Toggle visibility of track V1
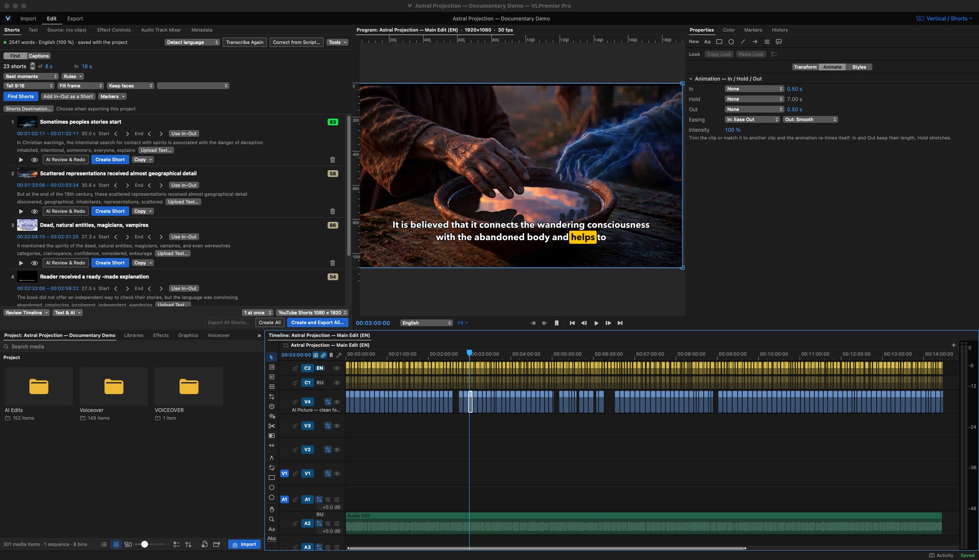The image size is (979, 560). pyautogui.click(x=337, y=473)
